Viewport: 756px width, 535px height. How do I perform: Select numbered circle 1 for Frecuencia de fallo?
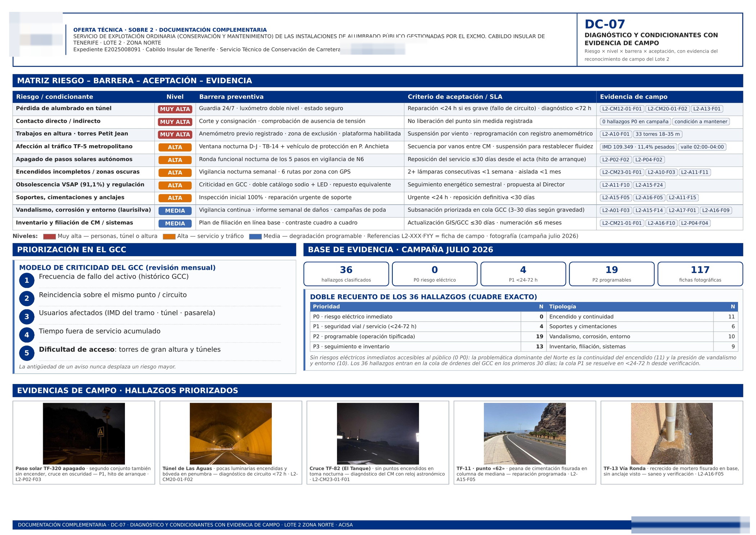[x=27, y=280]
